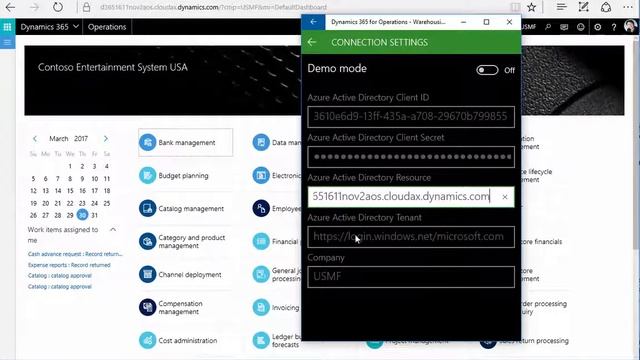
Task: Open Category and product management icon
Action: tap(147, 241)
